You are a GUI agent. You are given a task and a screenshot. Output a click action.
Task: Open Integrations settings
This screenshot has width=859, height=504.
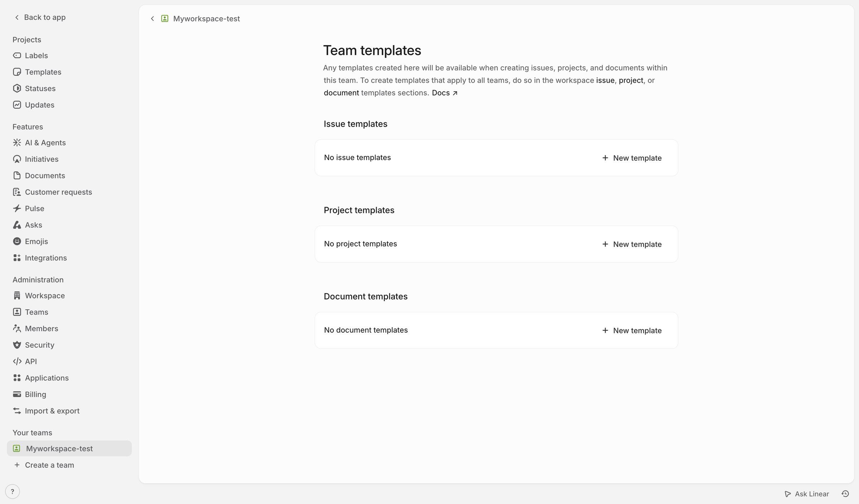69,258
